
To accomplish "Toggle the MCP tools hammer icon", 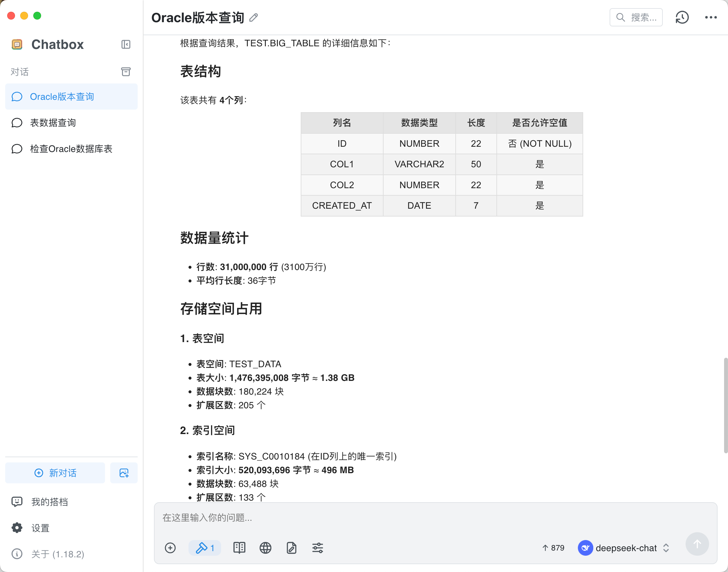I will point(205,548).
